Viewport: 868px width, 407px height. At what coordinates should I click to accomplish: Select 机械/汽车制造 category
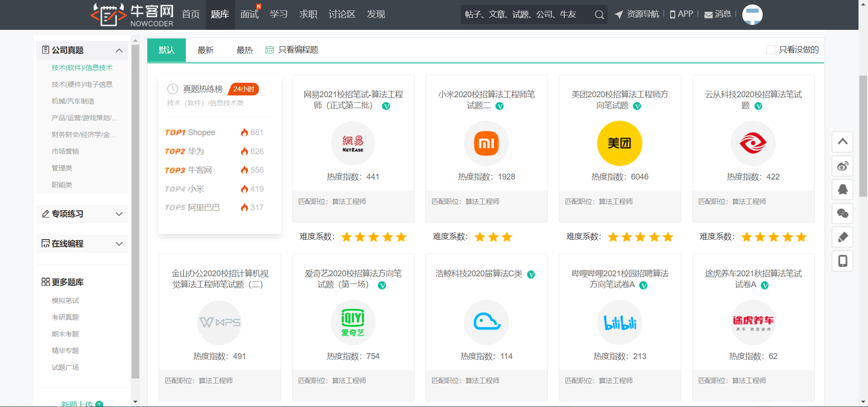point(73,101)
